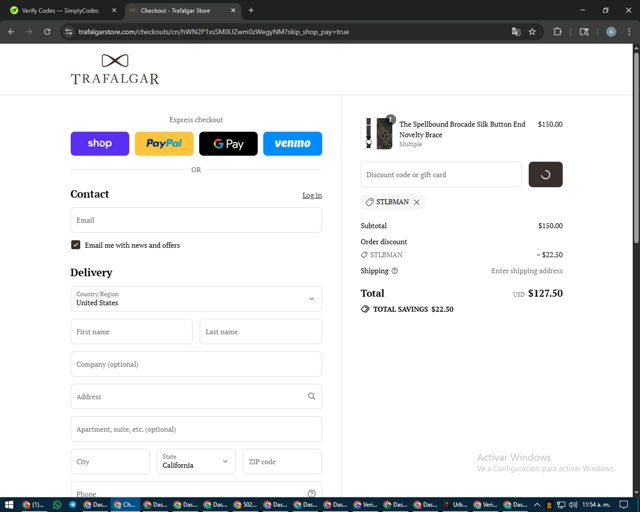
Task: Click the Subtotal label
Action: coord(373,225)
